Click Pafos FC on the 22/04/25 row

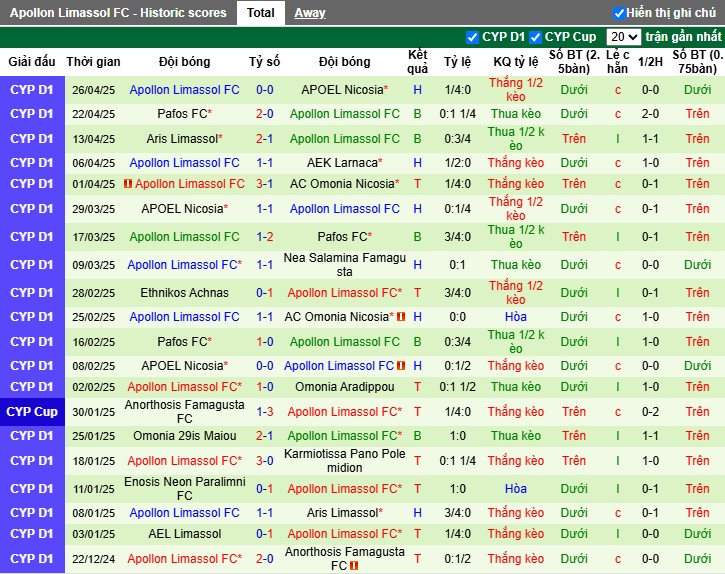click(x=184, y=114)
